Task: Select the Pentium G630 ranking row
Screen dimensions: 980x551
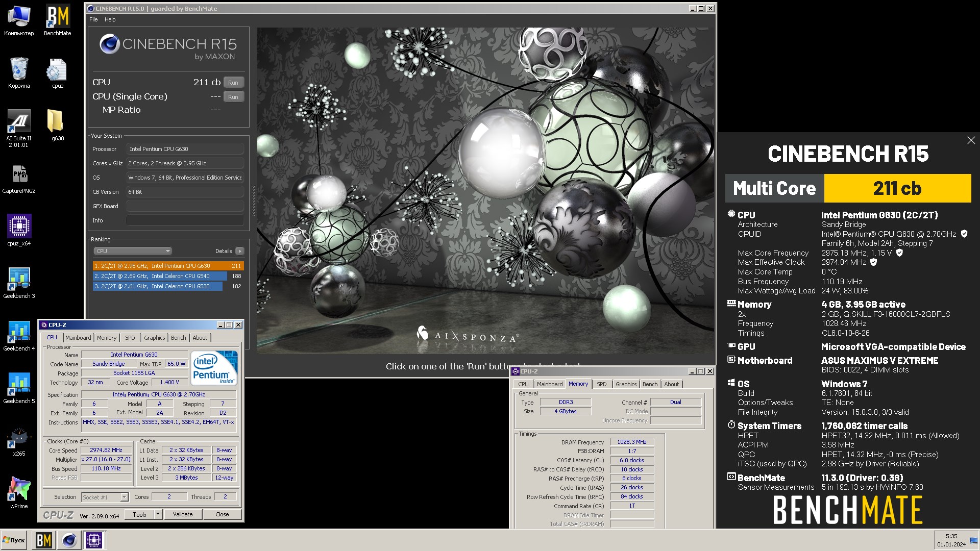Action: (x=168, y=266)
